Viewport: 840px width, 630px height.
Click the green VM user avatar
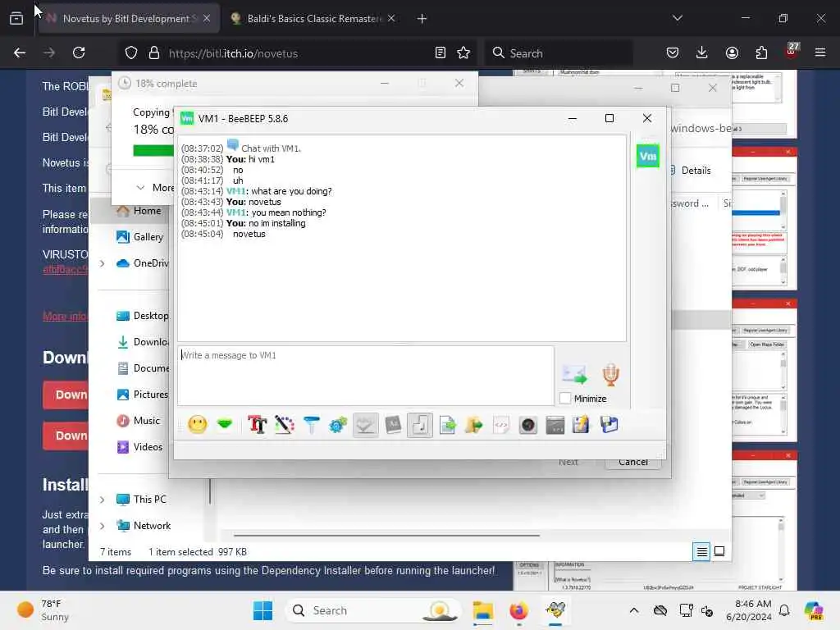pos(648,156)
